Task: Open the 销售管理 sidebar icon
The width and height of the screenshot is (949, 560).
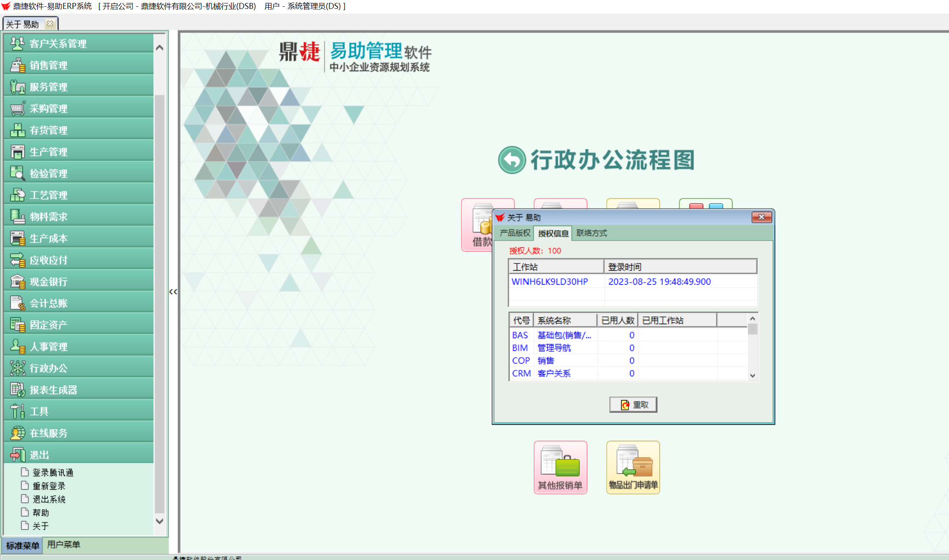Action: coord(17,65)
